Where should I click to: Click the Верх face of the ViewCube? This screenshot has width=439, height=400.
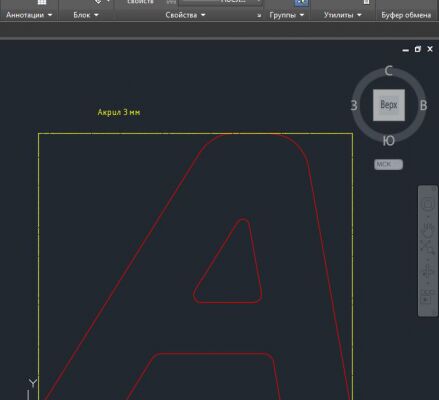point(389,105)
